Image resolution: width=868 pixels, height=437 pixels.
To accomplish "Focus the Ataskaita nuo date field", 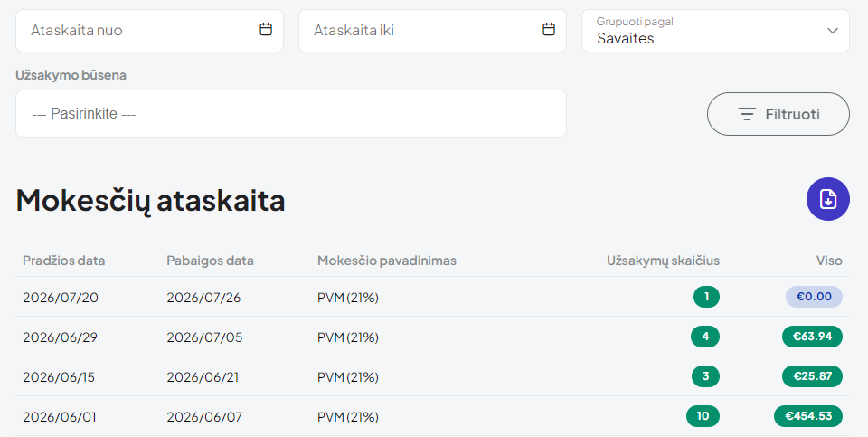I will pyautogui.click(x=149, y=31).
